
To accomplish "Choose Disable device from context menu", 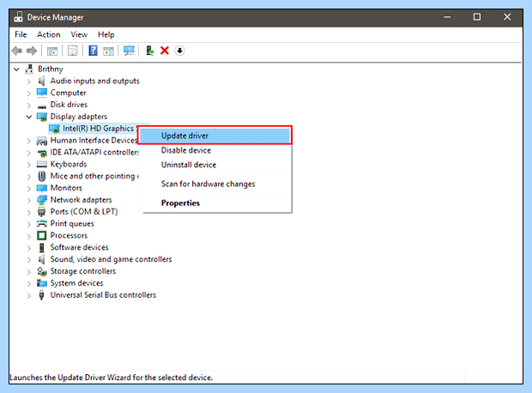I will click(216, 150).
